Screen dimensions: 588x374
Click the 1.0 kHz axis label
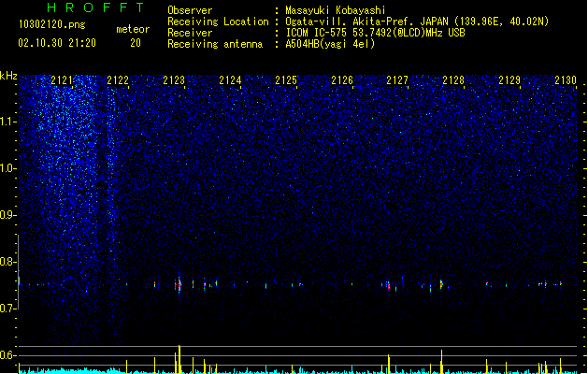(x=7, y=168)
